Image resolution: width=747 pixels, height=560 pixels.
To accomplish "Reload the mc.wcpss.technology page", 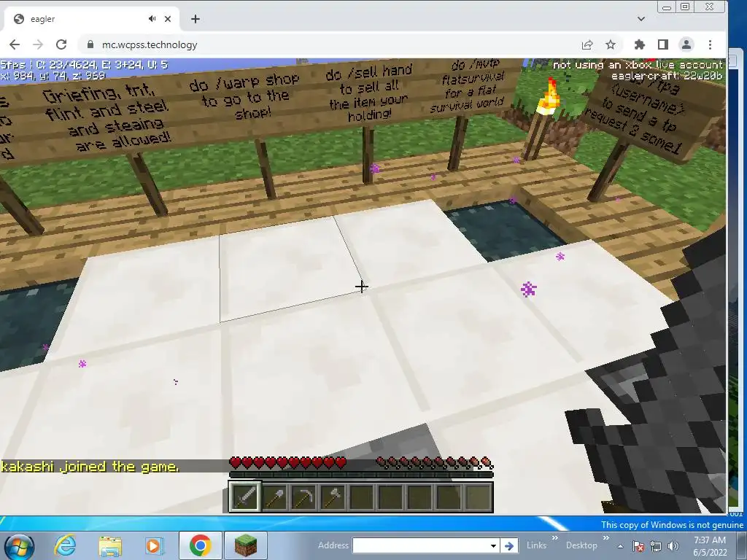I will [x=61, y=44].
